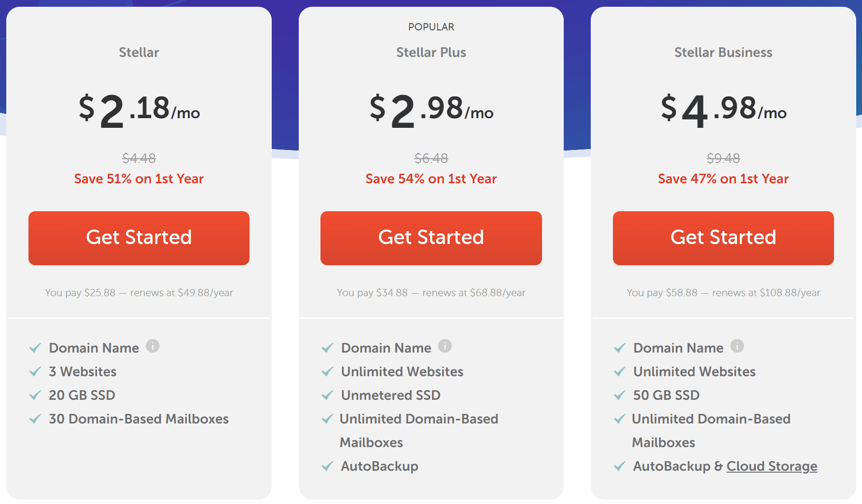Open the Domain Name info tooltip on Stellar plan
Viewport: 862px width, 504px height.
(x=153, y=346)
